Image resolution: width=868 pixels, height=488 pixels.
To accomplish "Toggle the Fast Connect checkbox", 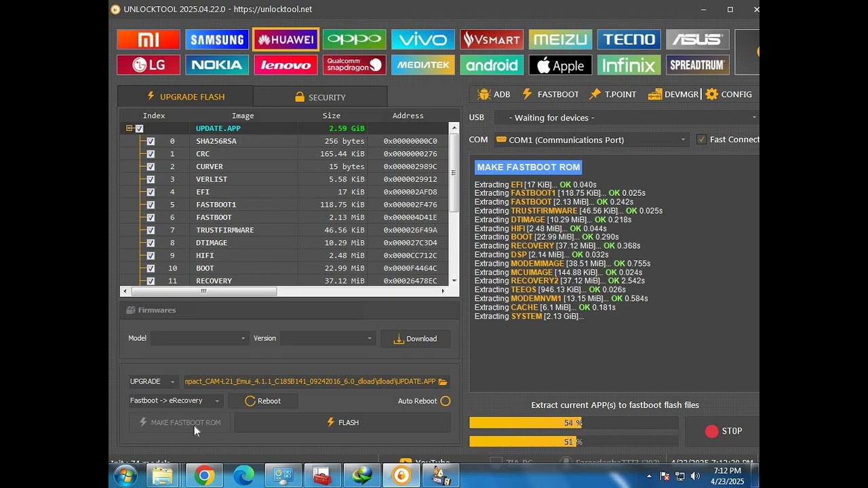I will 701,140.
